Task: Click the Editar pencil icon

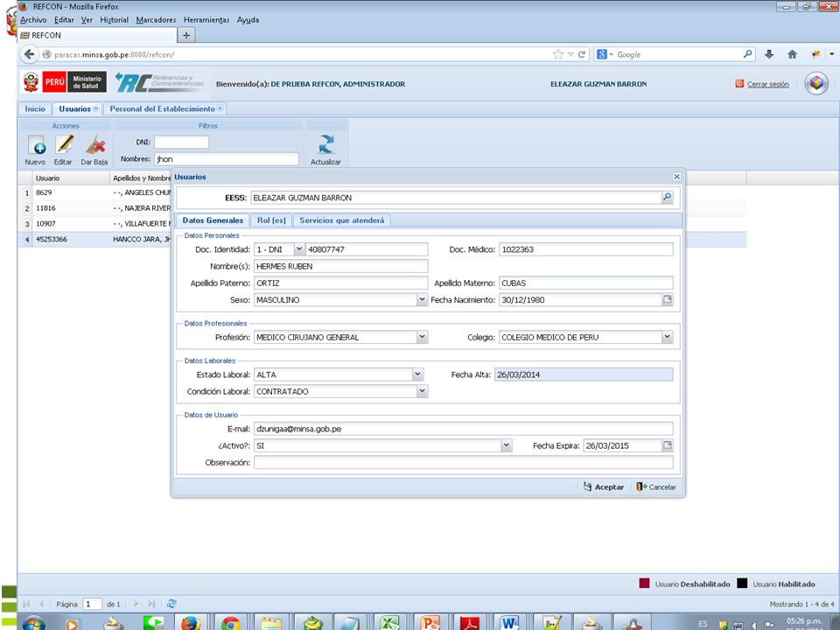Action: pos(64,144)
